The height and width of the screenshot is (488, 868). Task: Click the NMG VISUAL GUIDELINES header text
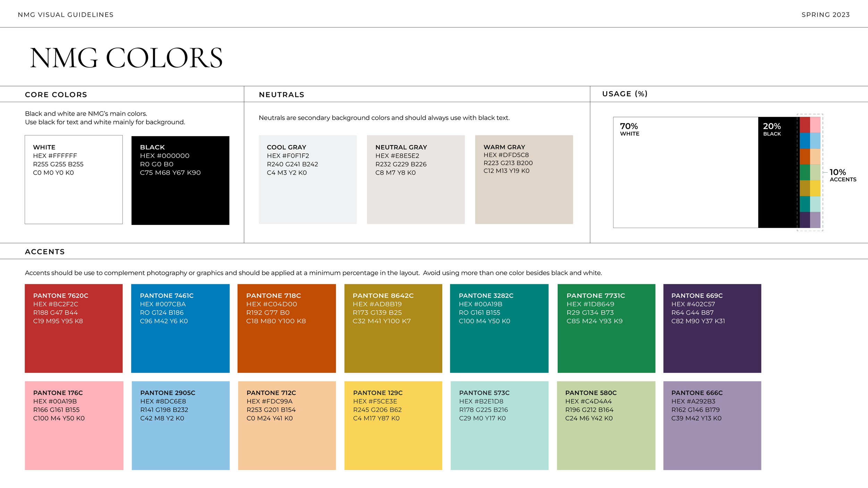click(x=66, y=15)
